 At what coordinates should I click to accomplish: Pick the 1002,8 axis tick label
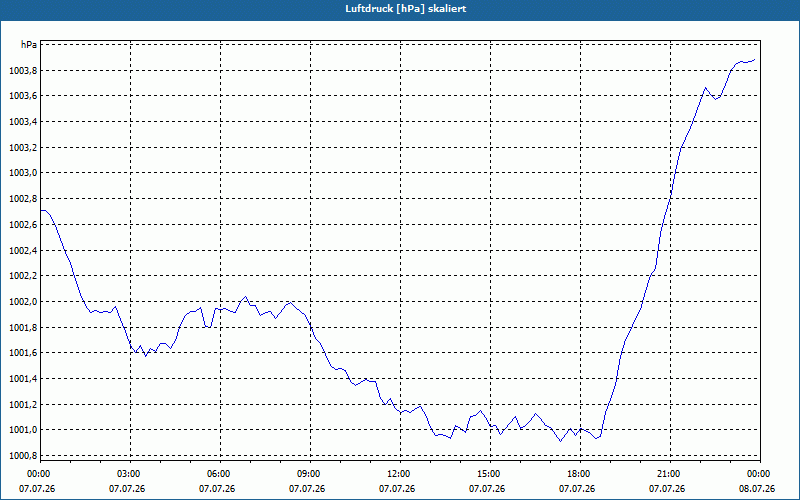tap(23, 198)
